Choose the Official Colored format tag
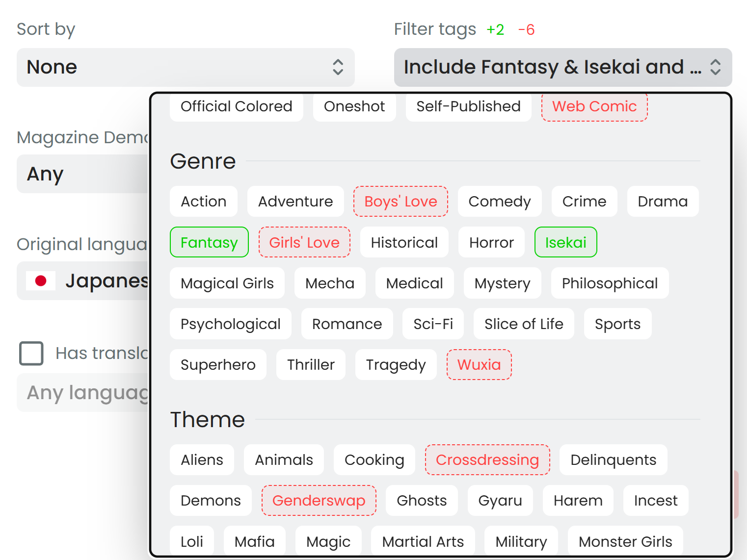 (x=236, y=106)
